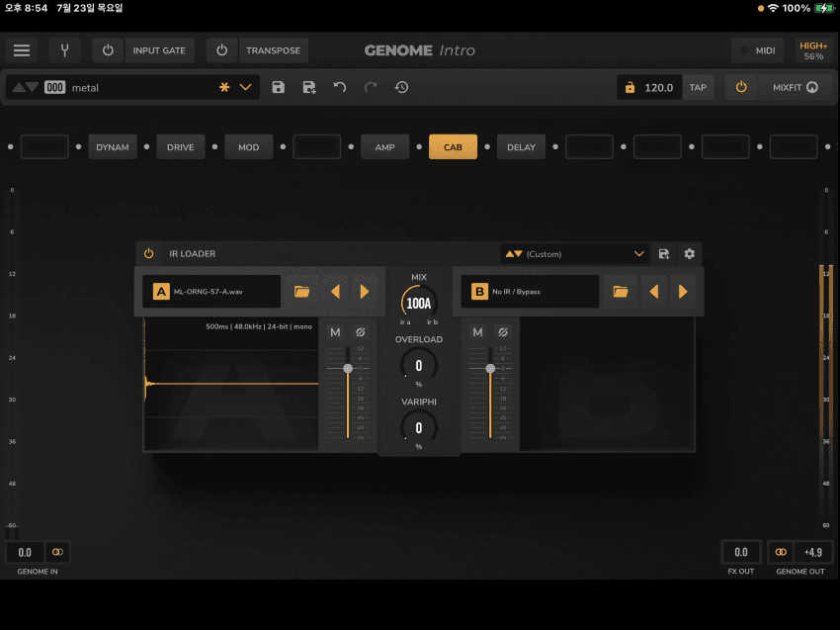Click the OVERLOAD knob
This screenshot has height=630, width=840.
(419, 366)
